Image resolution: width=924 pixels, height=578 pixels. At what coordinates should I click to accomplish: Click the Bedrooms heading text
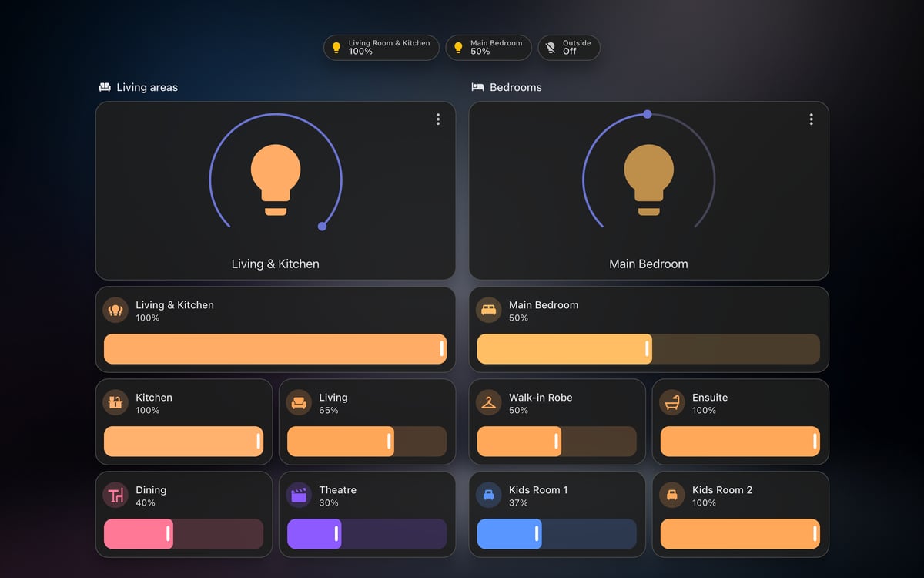click(x=516, y=88)
